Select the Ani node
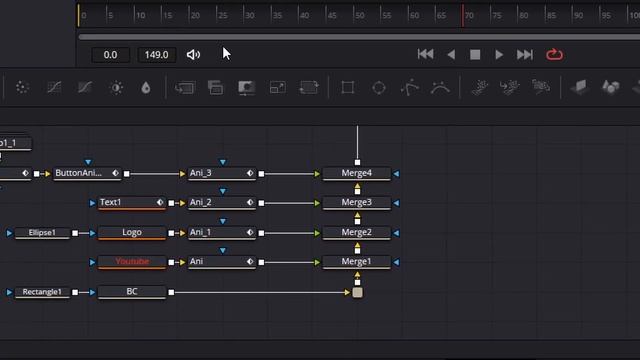 tap(222, 262)
